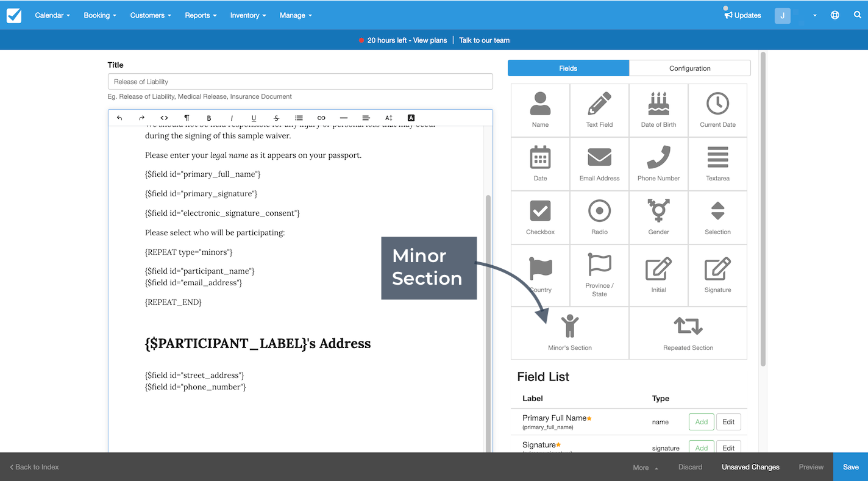Add the Country flag field
Viewport: 868px width, 481px height.
point(540,276)
